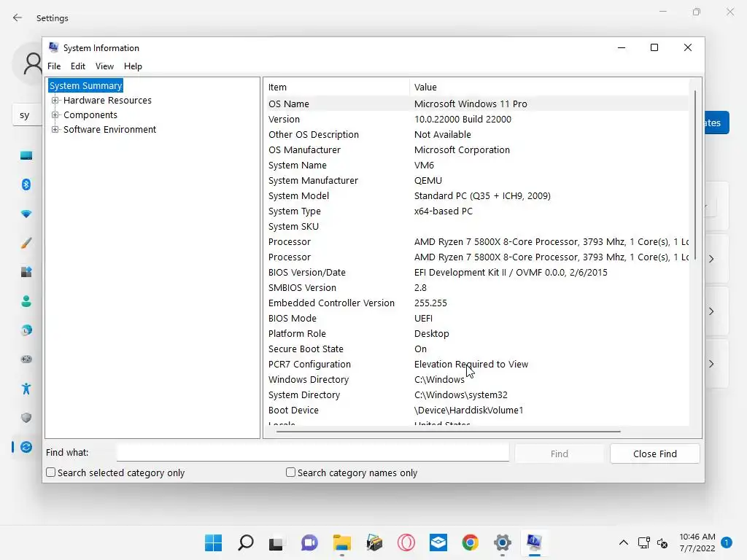Open Time & language in Settings sidebar
This screenshot has width=747, height=560.
26,330
